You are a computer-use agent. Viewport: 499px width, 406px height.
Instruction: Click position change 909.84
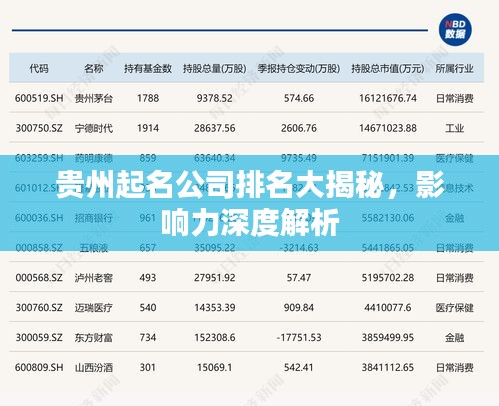[299, 307]
